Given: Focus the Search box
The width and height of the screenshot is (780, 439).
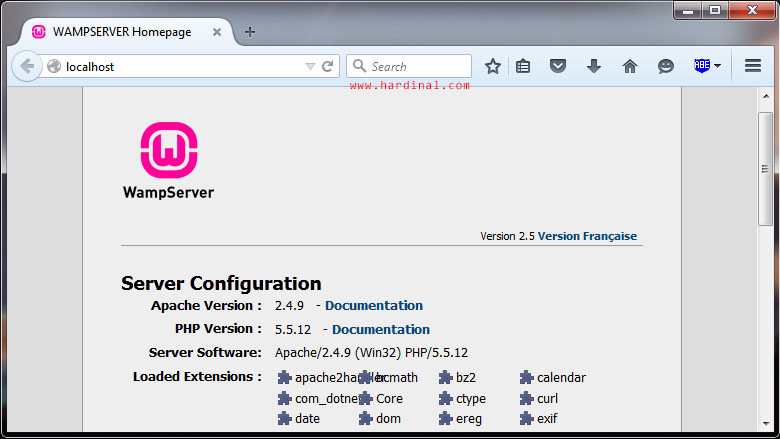Looking at the screenshot, I should [x=409, y=66].
